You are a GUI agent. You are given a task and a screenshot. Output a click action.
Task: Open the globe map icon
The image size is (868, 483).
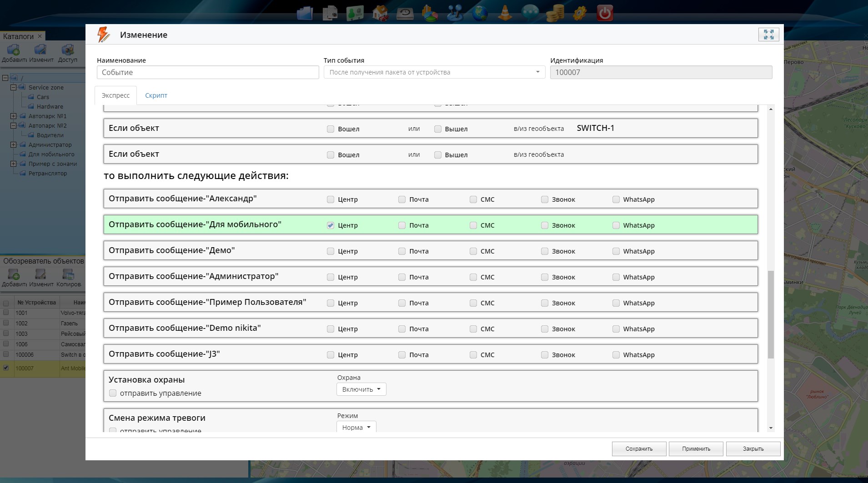[480, 13]
